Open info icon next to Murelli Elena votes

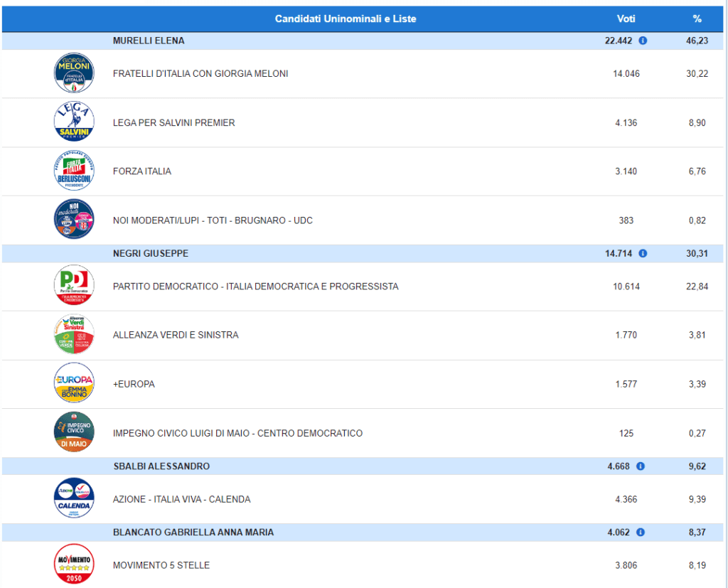tap(643, 41)
